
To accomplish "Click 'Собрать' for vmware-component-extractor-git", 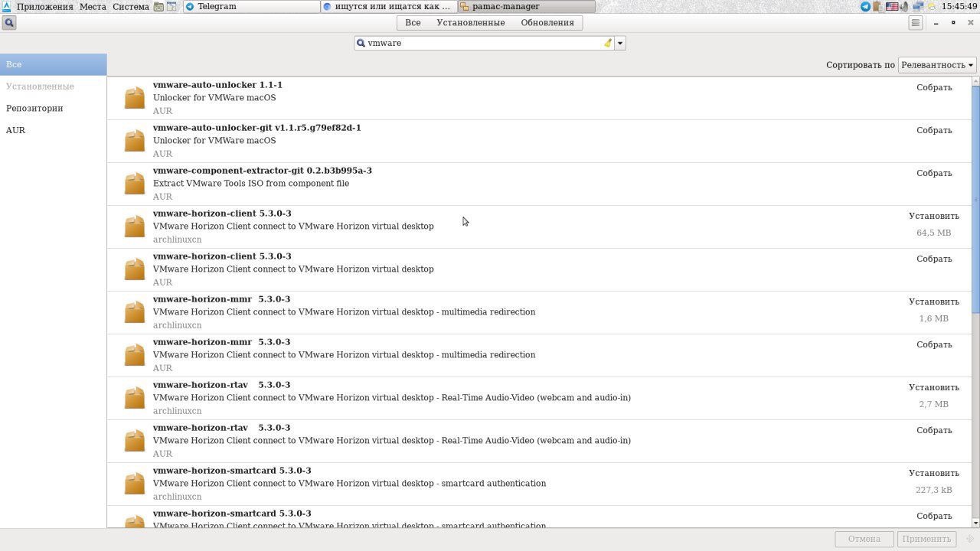I will coord(934,173).
